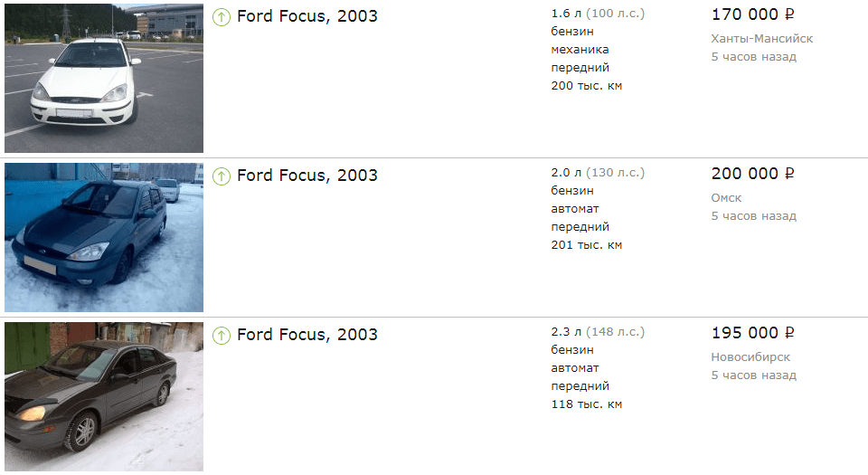Click the 195 000 ₽ price
The image size is (868, 475).
coord(752,333)
